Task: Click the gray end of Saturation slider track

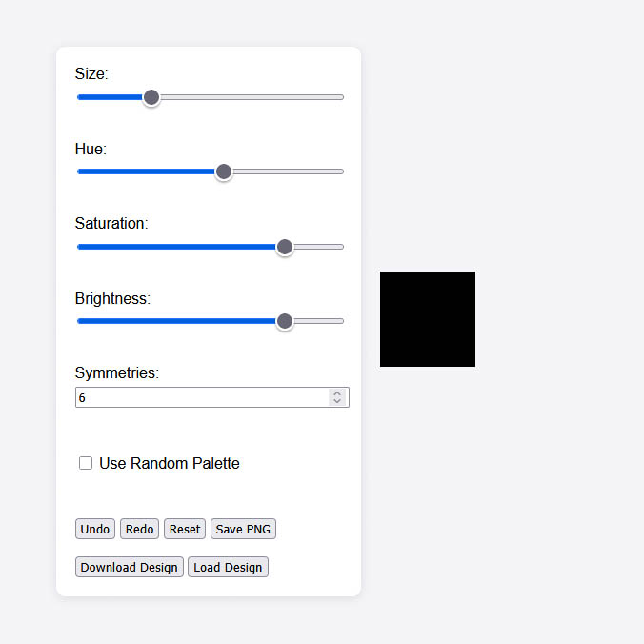Action: click(318, 247)
